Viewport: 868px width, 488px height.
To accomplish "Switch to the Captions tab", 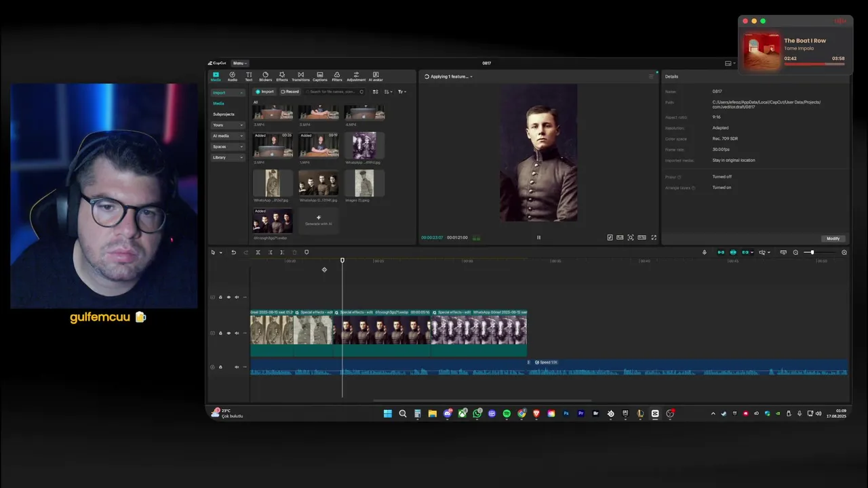I will [x=319, y=77].
